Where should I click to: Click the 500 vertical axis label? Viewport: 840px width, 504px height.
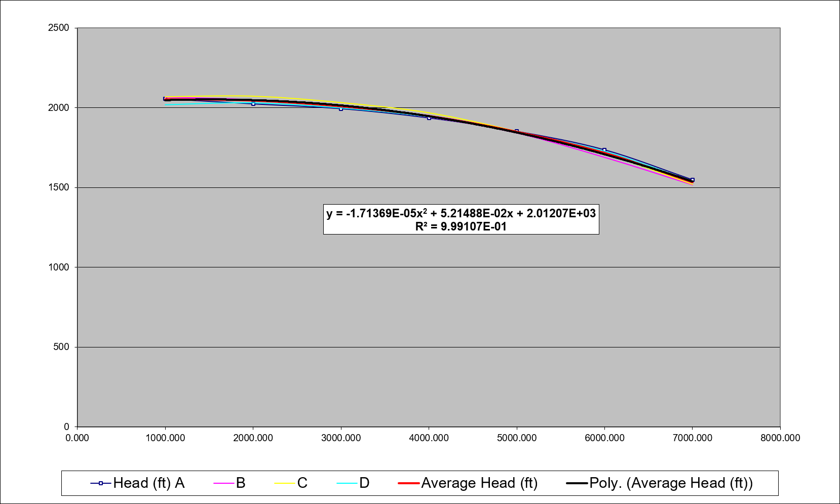(61, 347)
